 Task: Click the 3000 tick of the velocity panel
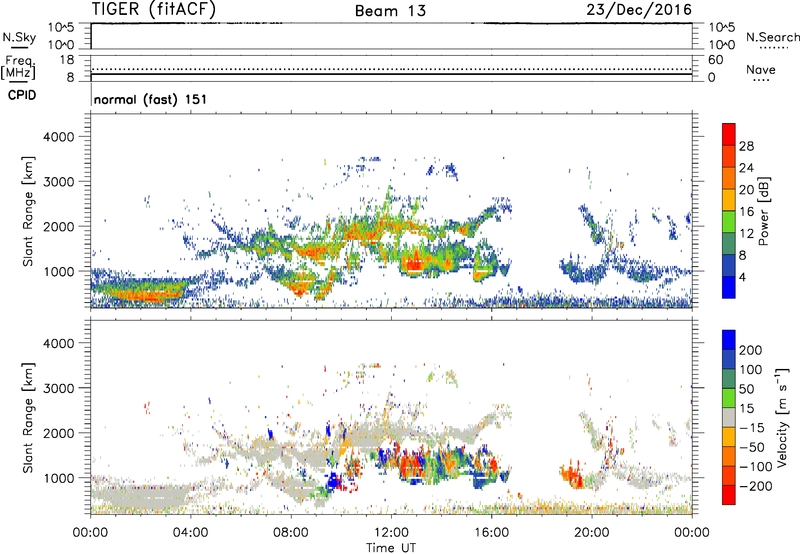tap(58, 388)
